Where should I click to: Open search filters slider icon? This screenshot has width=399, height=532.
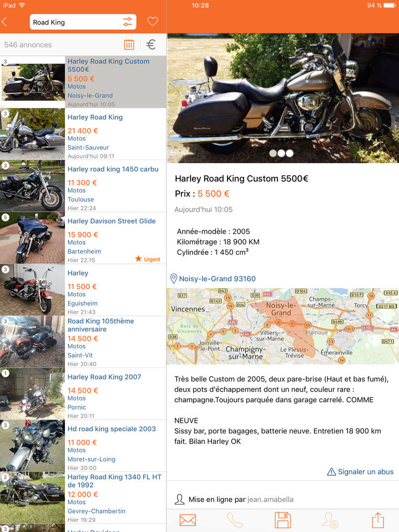click(x=128, y=22)
